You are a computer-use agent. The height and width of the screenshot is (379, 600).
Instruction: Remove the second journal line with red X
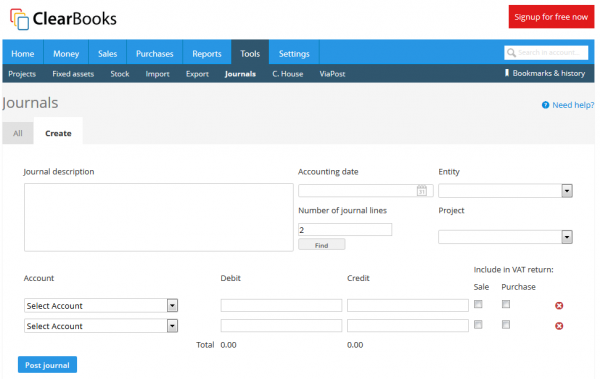click(559, 326)
